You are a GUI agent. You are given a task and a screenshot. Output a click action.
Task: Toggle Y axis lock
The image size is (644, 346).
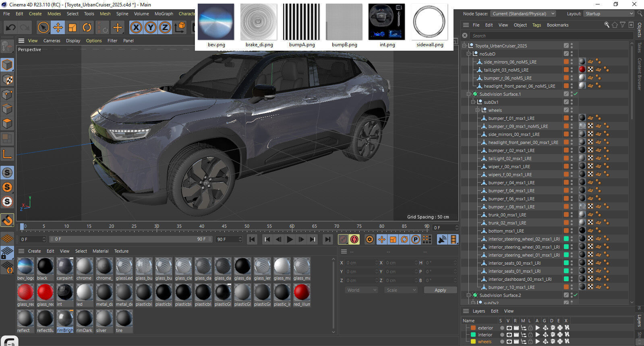(151, 27)
